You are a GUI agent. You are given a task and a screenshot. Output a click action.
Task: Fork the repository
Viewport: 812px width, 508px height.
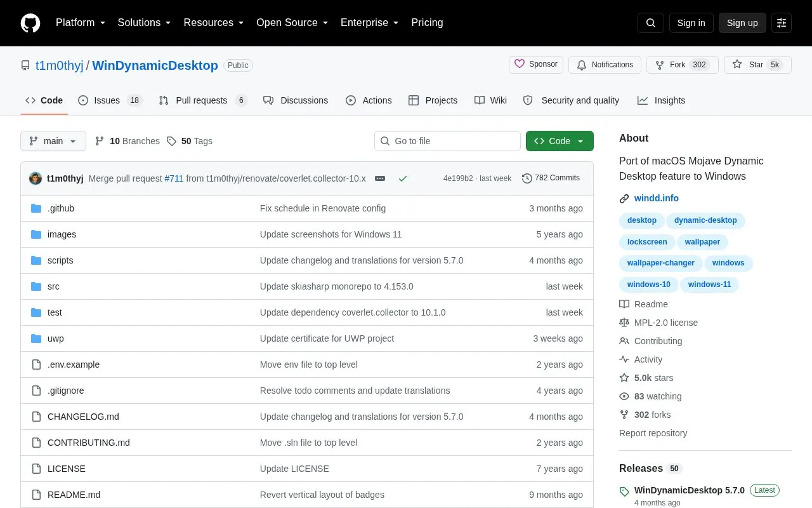(x=682, y=65)
